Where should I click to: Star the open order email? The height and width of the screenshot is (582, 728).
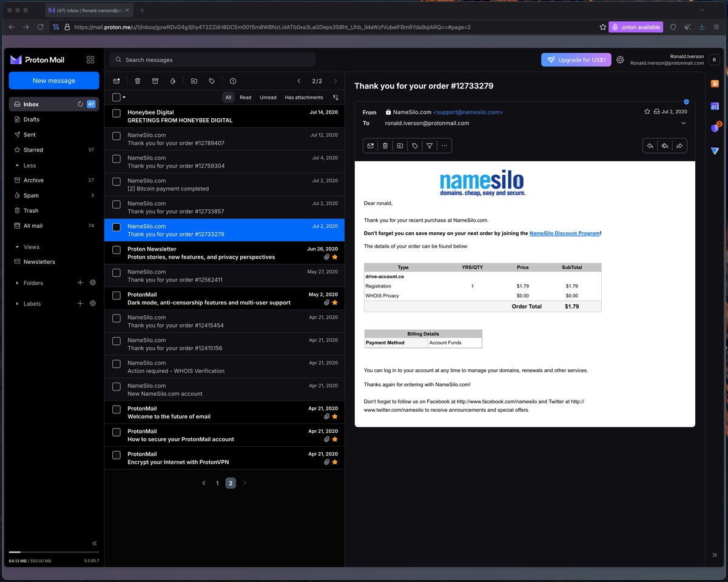pos(647,112)
